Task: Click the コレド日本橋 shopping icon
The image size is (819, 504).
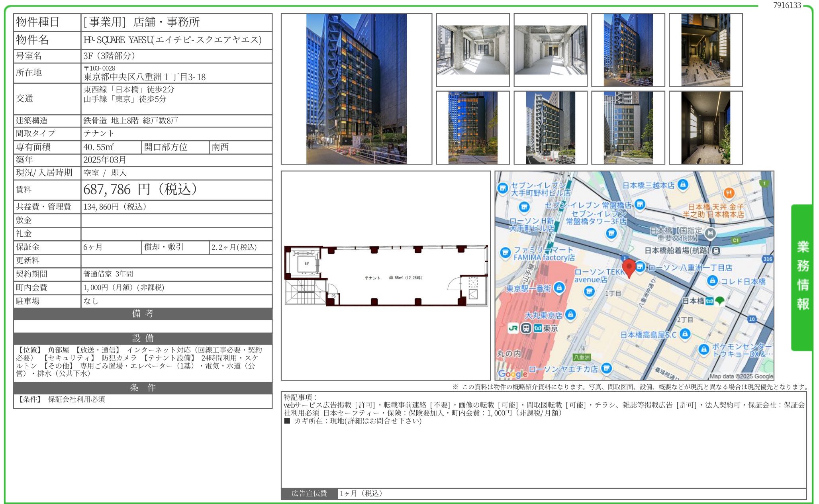Action: point(712,281)
